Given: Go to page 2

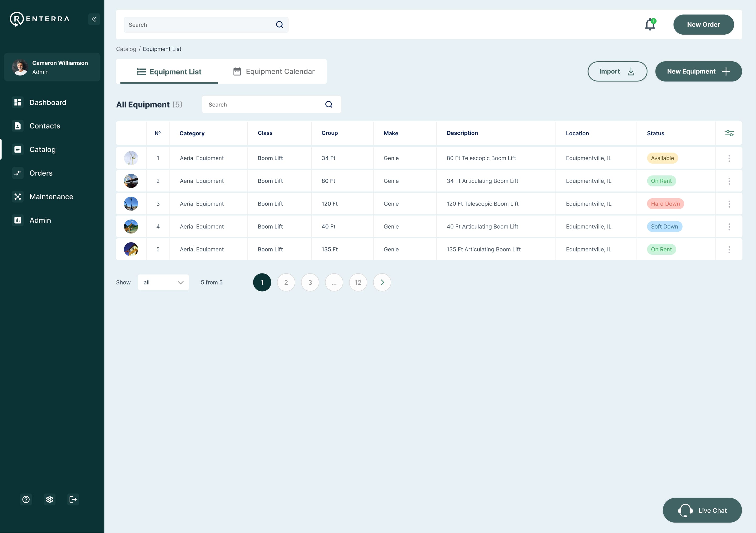Looking at the screenshot, I should [x=286, y=282].
